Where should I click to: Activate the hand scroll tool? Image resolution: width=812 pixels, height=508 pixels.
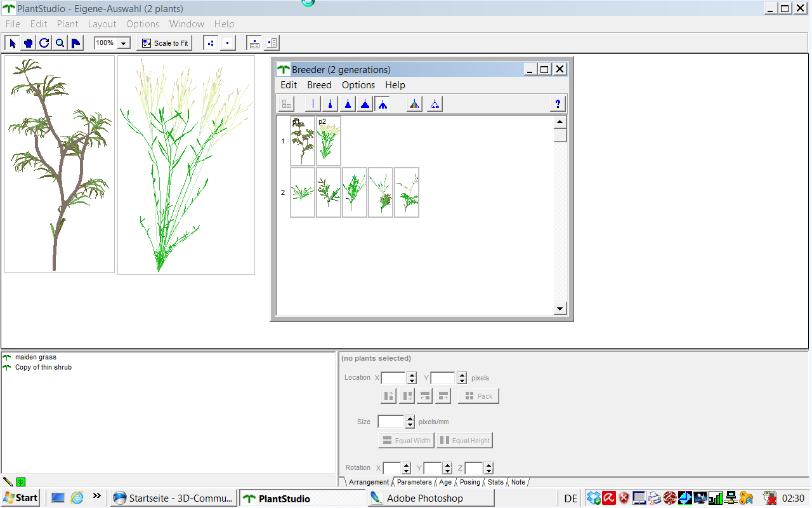pos(29,43)
